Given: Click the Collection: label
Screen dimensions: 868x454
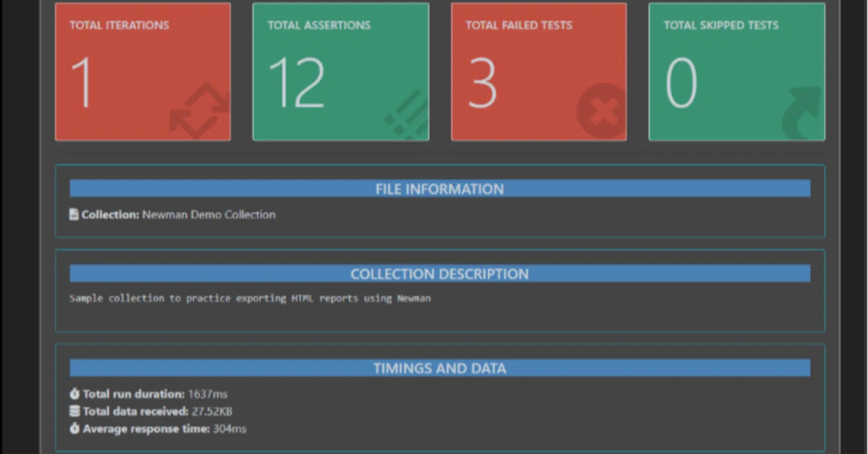Looking at the screenshot, I should [x=111, y=215].
